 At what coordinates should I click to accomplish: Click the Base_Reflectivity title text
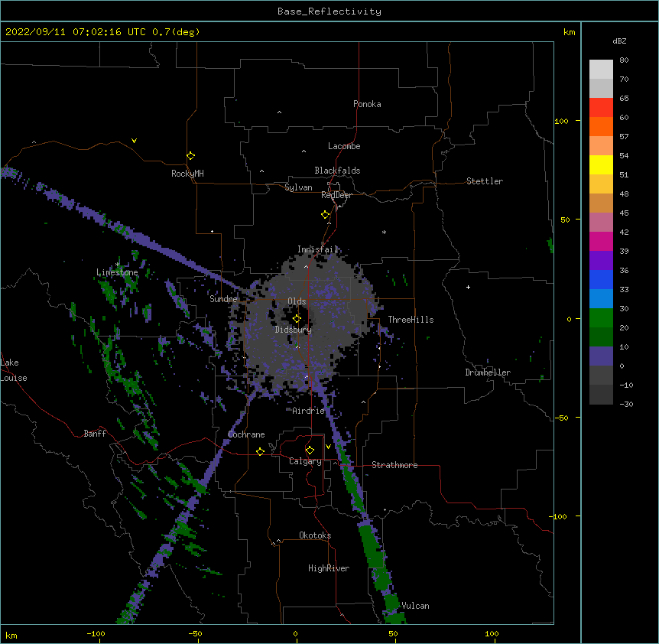(x=329, y=11)
